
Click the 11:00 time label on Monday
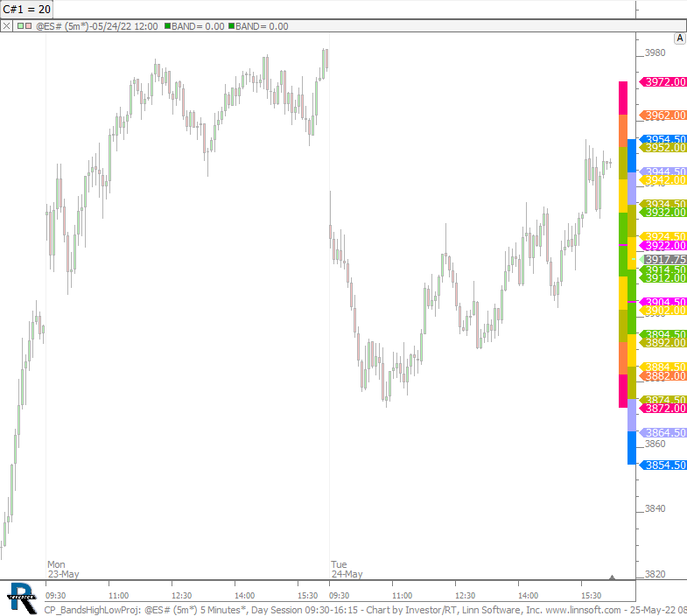pyautogui.click(x=119, y=595)
